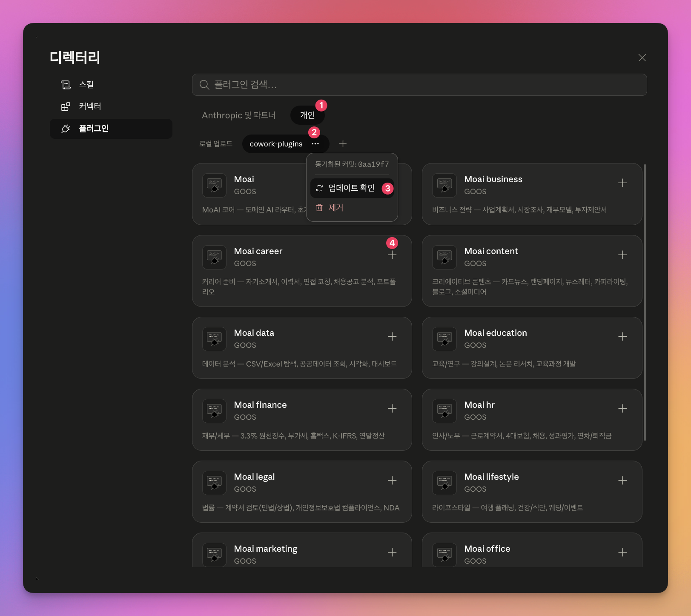
Task: Open the Moai lifestyle plugin title
Action: [x=491, y=477]
